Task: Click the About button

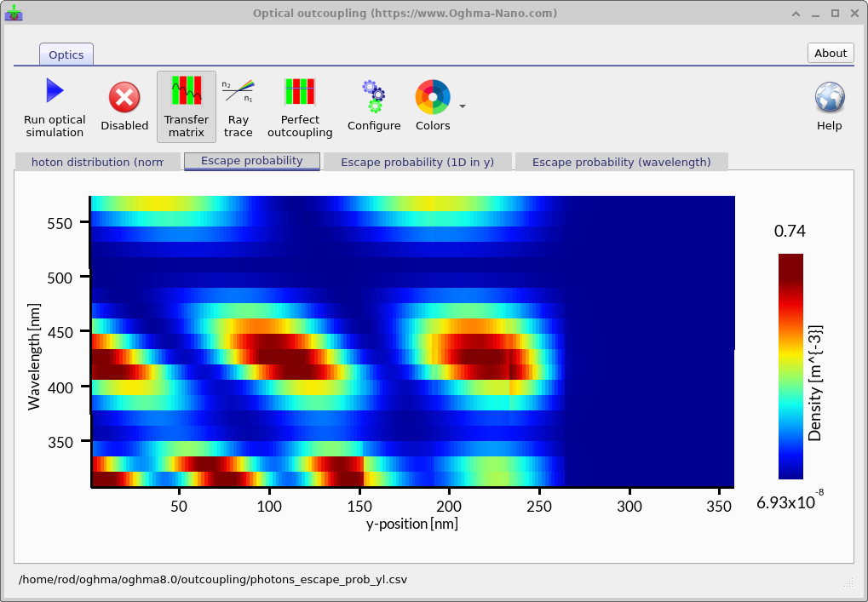Action: (x=830, y=53)
